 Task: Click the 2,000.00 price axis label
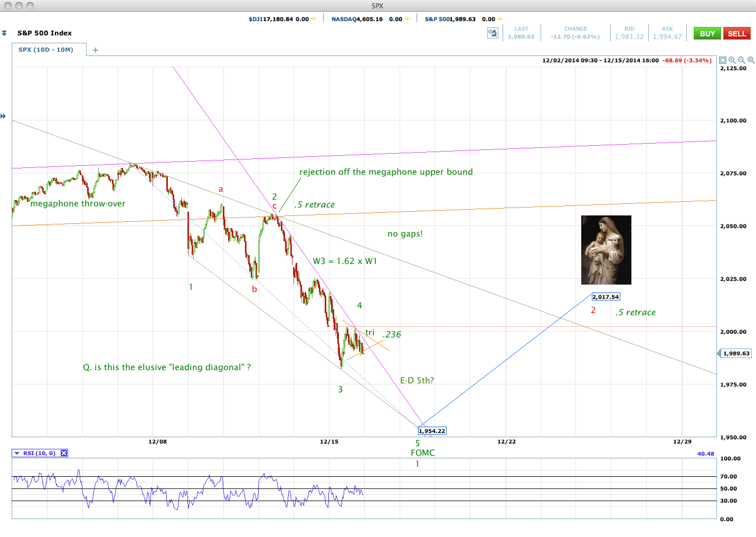coord(733,332)
